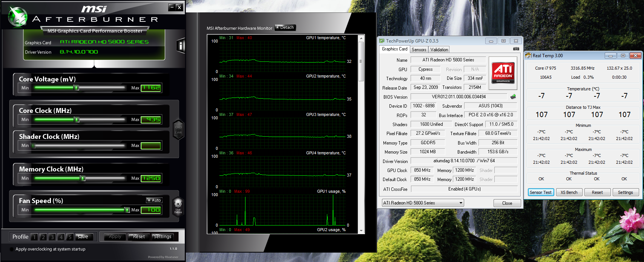
Task: Click the GPU-Z Name field
Action: 448,60
